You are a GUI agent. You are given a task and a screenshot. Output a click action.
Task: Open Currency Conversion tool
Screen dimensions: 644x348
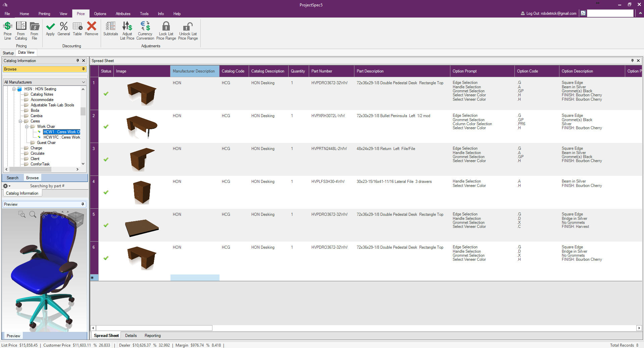pyautogui.click(x=145, y=26)
